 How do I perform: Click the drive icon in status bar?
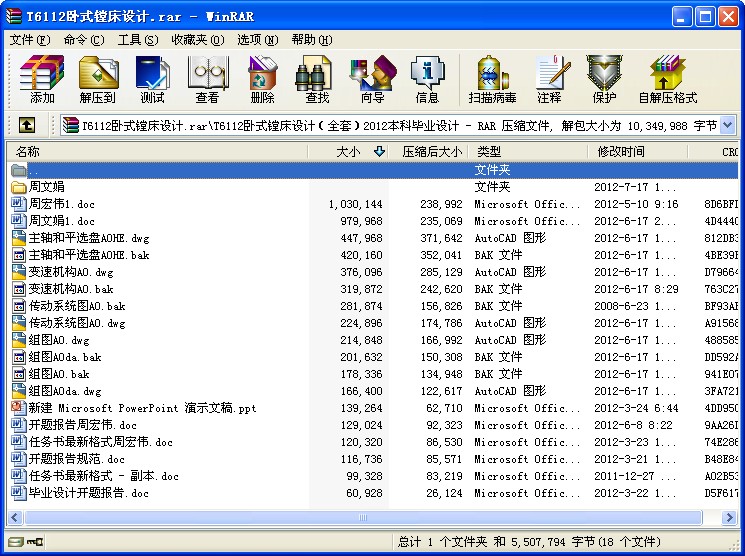pyautogui.click(x=16, y=541)
